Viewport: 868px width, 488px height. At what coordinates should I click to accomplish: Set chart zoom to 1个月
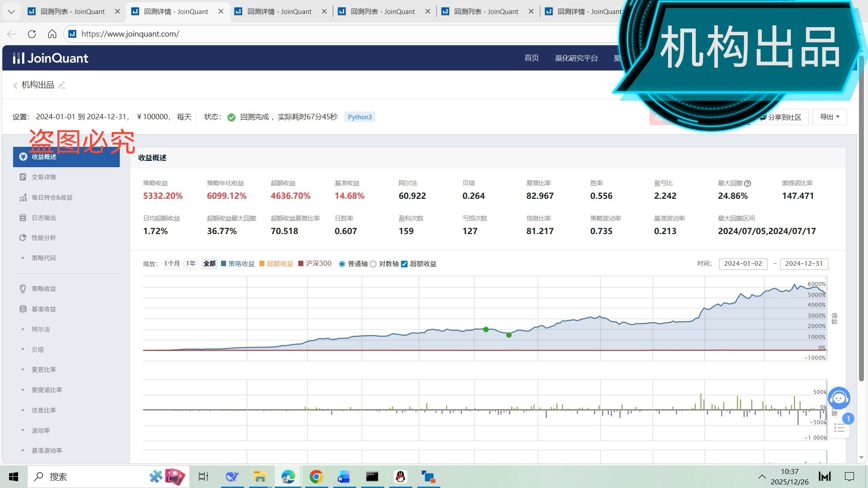tap(172, 263)
